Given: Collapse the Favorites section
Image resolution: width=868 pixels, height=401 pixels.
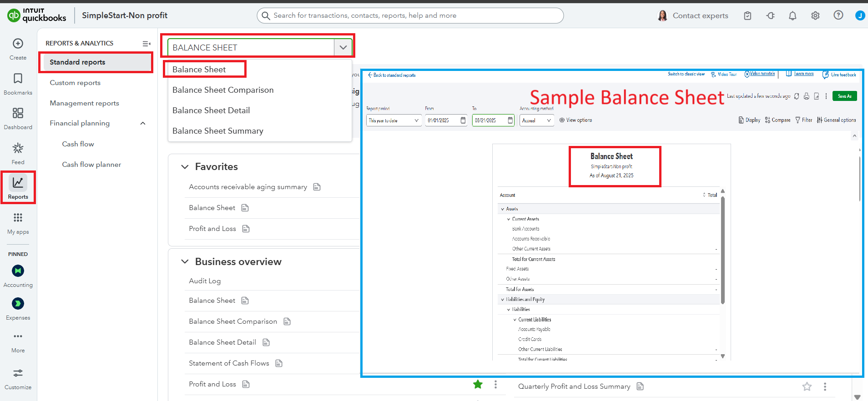Looking at the screenshot, I should (x=185, y=167).
